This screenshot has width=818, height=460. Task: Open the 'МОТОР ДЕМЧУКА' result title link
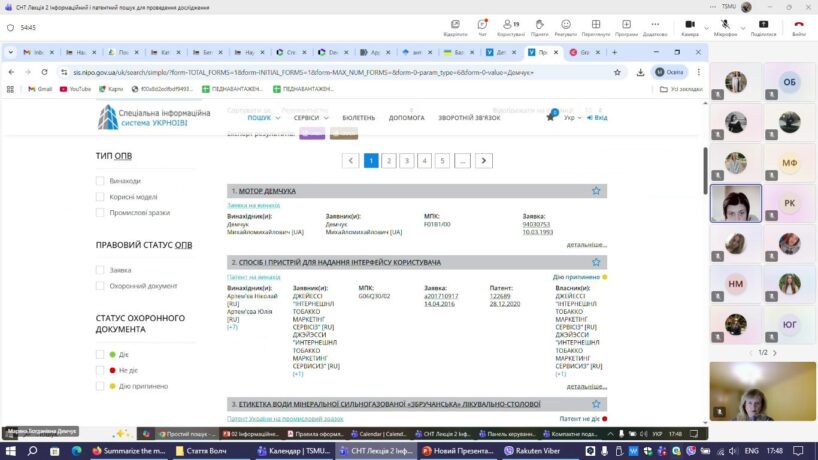coord(267,191)
